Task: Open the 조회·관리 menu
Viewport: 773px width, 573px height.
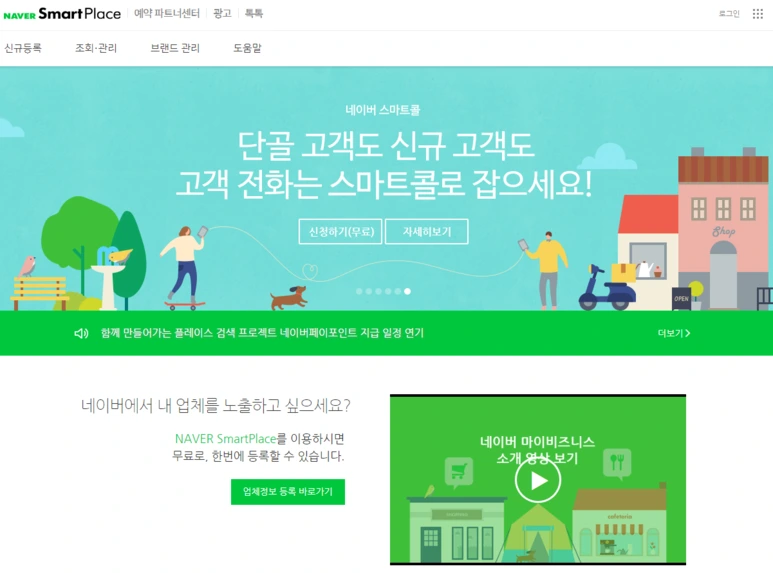Action: (96, 48)
